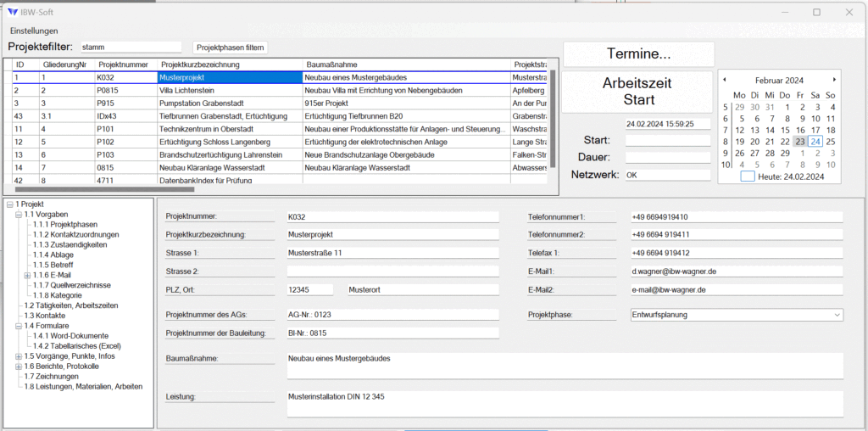Edit the Telefax 1 field

click(737, 253)
